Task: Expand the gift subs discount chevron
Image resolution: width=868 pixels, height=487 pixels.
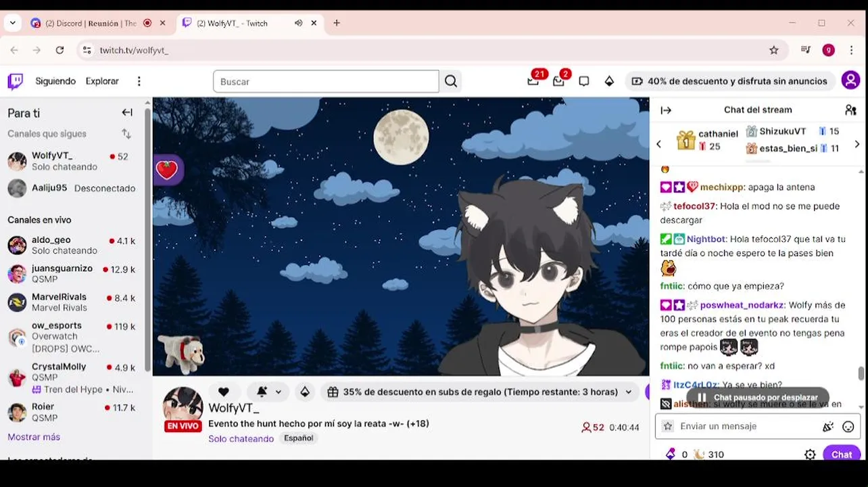Action: click(629, 392)
